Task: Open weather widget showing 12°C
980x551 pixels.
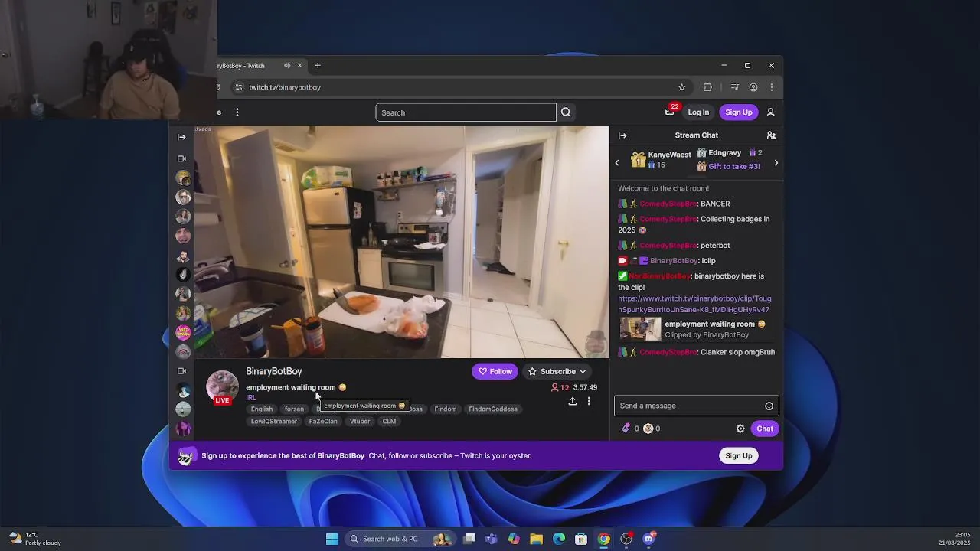Action: tap(34, 539)
